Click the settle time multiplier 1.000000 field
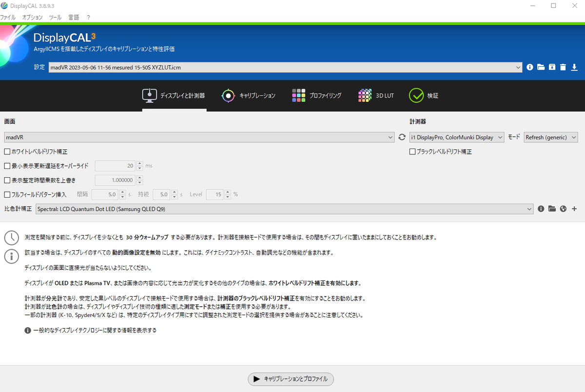The height and width of the screenshot is (392, 585). point(116,180)
